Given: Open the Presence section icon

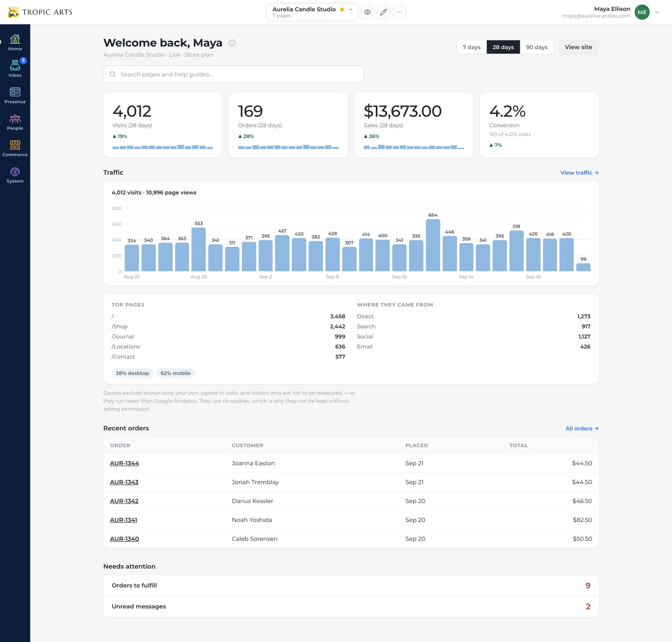Looking at the screenshot, I should pyautogui.click(x=15, y=96).
